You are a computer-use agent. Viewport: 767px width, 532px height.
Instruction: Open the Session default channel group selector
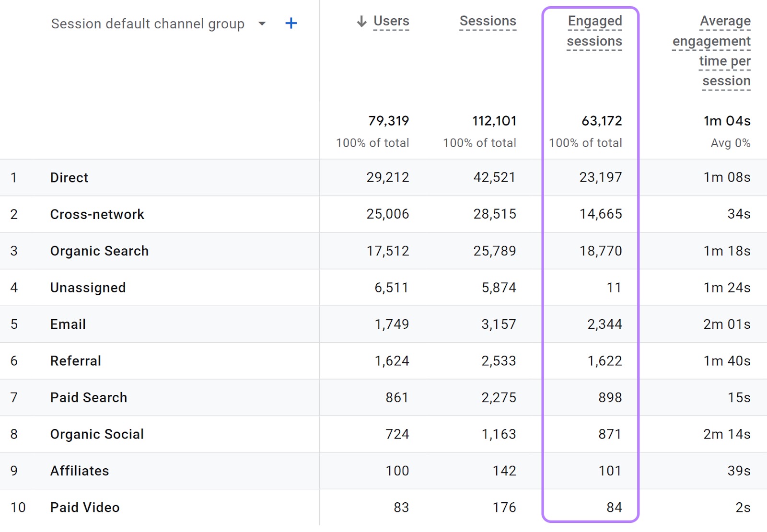pyautogui.click(x=148, y=23)
